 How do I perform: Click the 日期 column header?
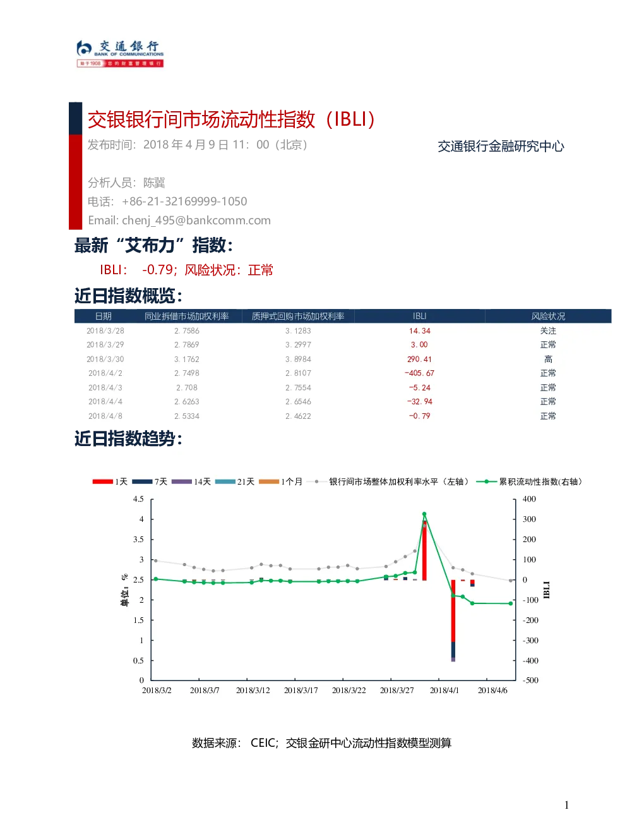coord(104,316)
